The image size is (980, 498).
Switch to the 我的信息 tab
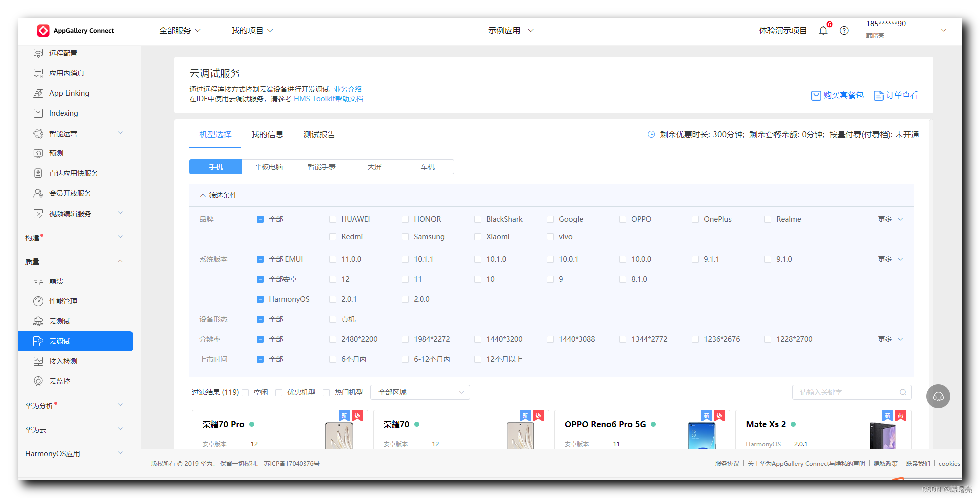(267, 134)
